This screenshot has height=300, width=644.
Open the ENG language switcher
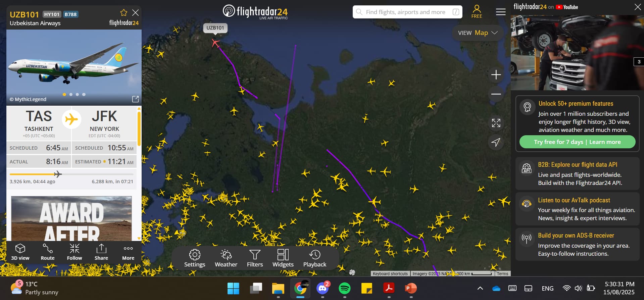548,288
